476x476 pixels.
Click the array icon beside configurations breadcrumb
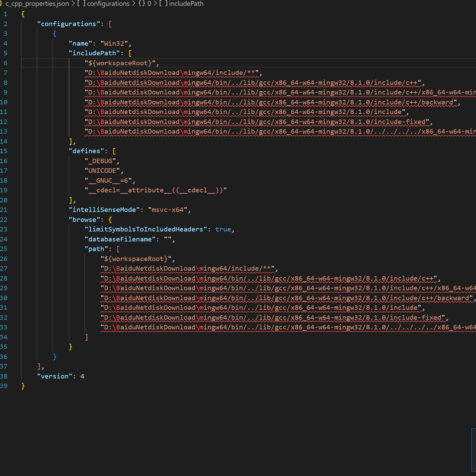tap(81, 4)
